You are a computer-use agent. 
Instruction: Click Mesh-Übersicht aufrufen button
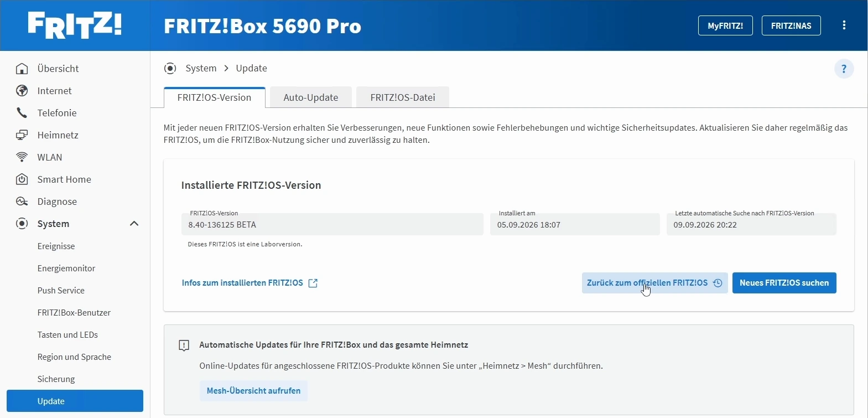253,391
